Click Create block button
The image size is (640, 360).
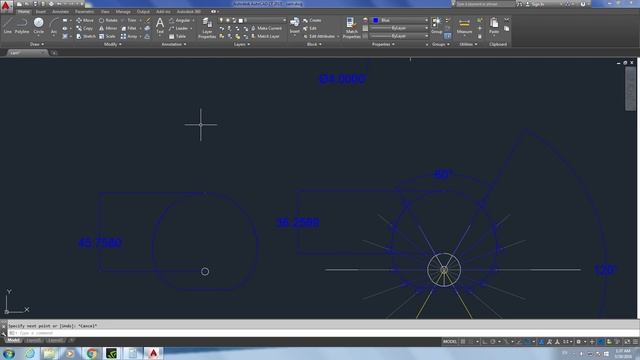tap(313, 20)
